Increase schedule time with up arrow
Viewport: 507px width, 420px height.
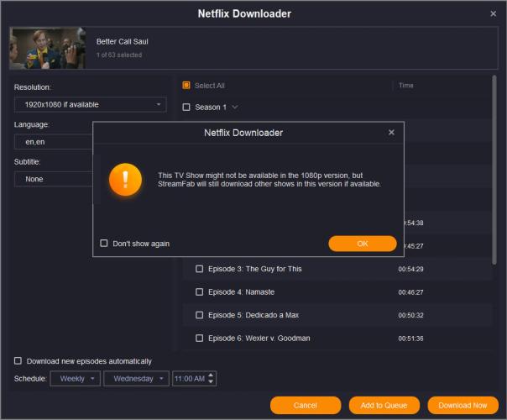click(211, 375)
